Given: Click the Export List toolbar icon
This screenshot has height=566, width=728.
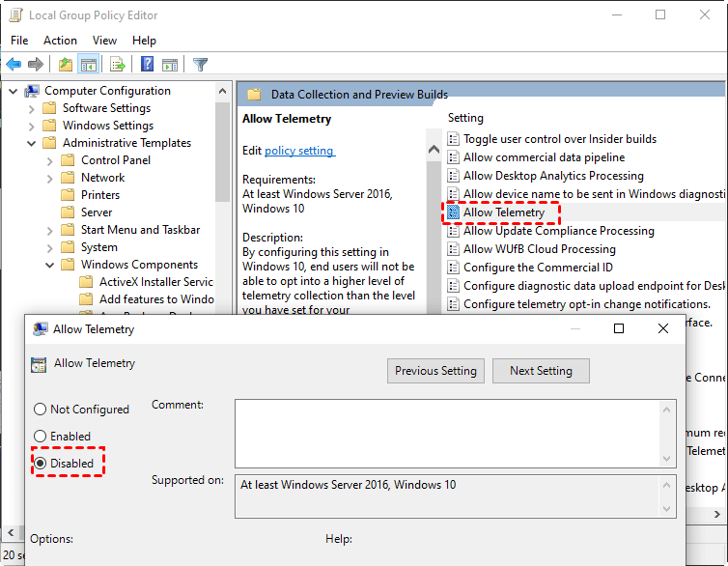Looking at the screenshot, I should (x=118, y=64).
